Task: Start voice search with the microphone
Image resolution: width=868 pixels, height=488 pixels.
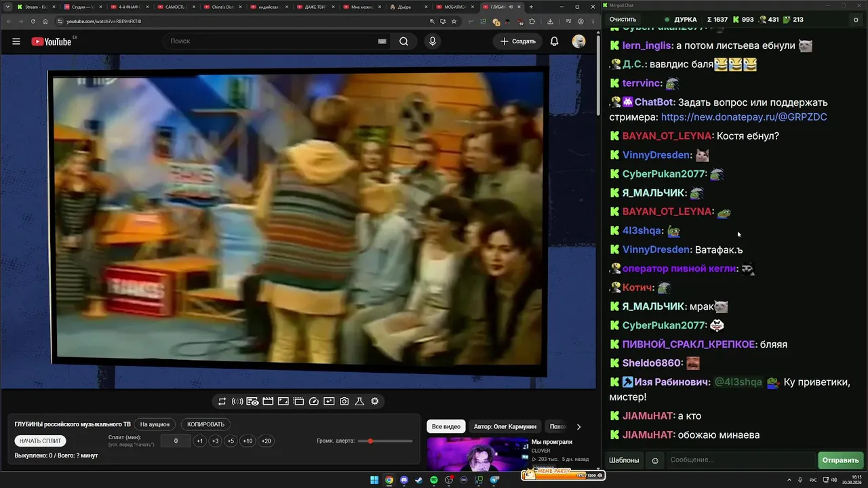Action: click(433, 41)
